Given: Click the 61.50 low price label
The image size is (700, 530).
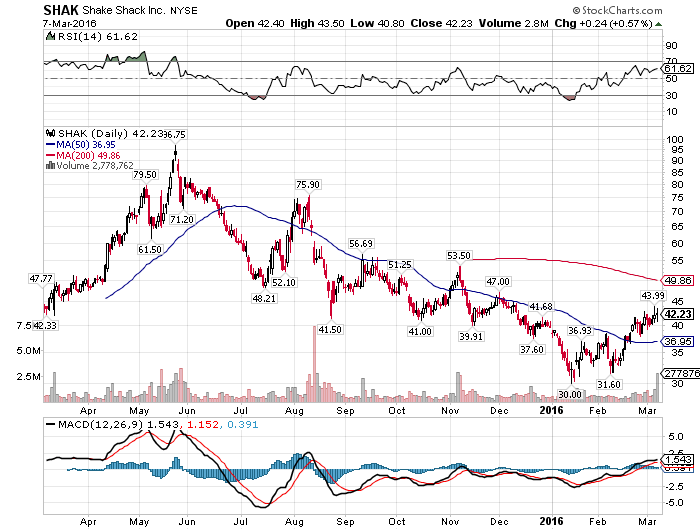Looking at the screenshot, I should [150, 249].
